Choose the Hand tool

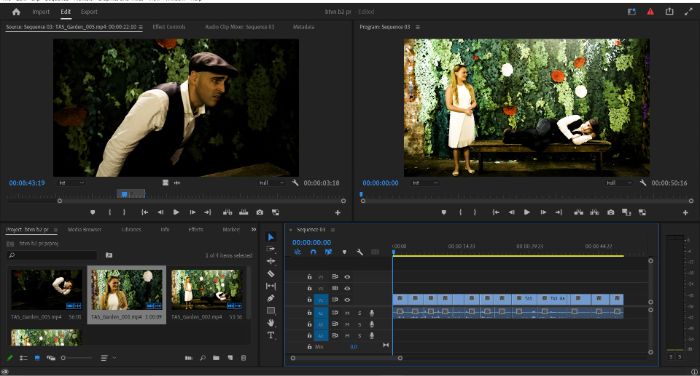click(x=271, y=322)
